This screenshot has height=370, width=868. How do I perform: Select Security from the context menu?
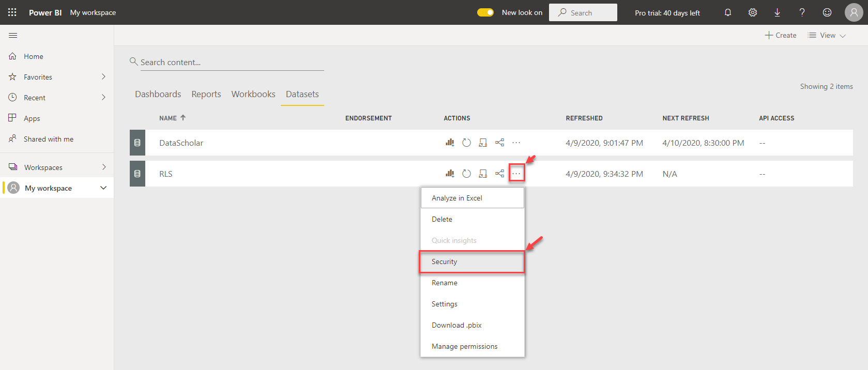pos(471,261)
